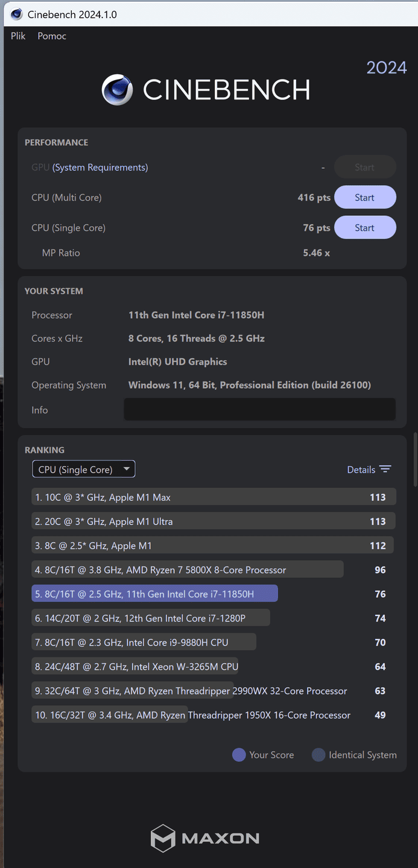Open the Pomoc menu
The image size is (418, 868).
pos(52,36)
